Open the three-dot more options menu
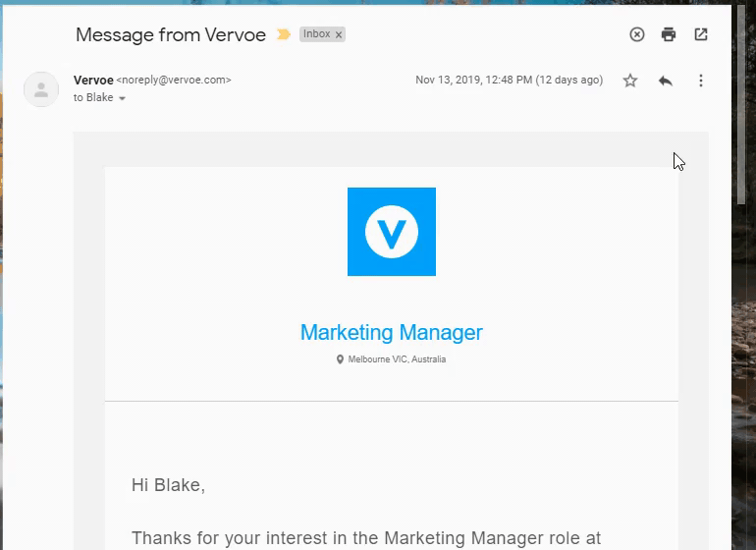 [x=701, y=81]
